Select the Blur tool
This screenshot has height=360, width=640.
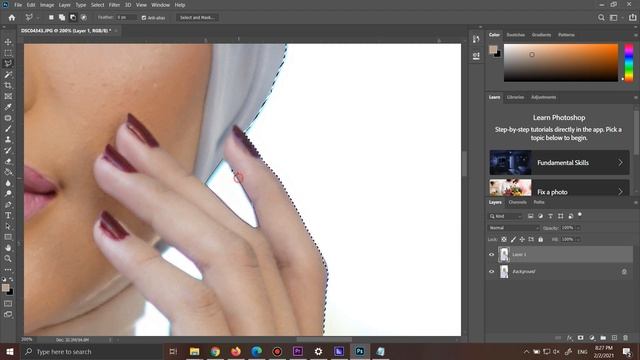8,183
